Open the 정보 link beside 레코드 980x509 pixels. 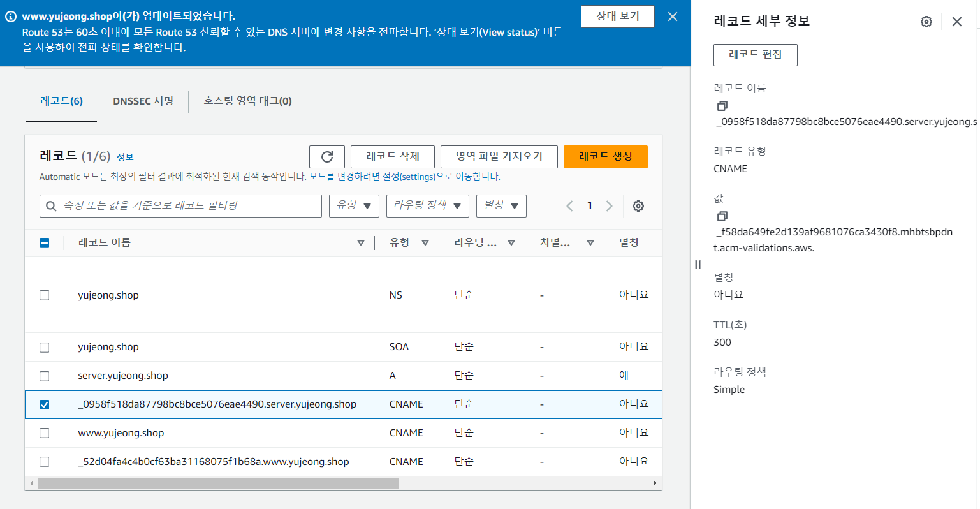coord(125,158)
